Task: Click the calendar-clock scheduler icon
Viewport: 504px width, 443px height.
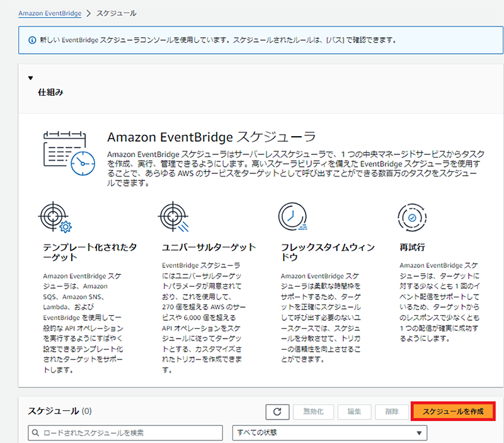Action: (69, 153)
